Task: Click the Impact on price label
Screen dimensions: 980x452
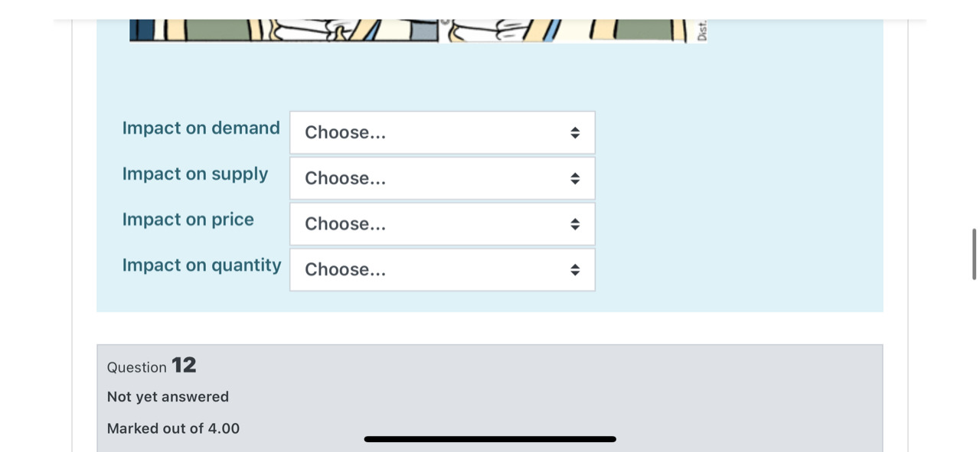Action: [188, 220]
